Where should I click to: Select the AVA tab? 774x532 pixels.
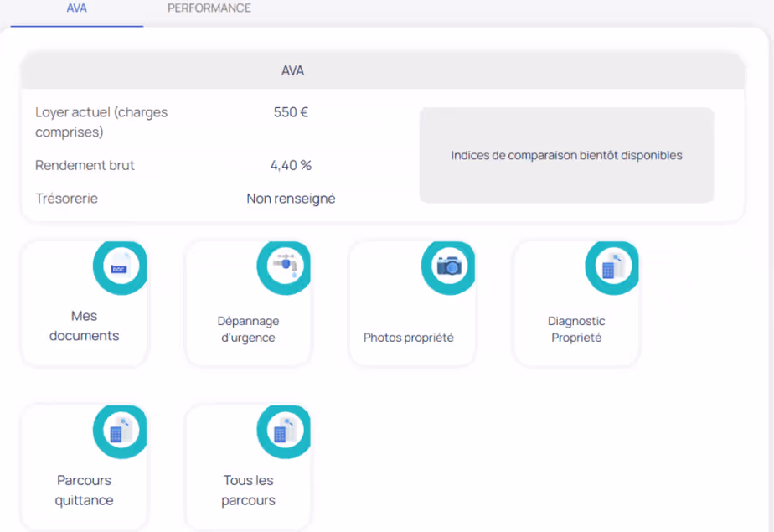coord(76,8)
